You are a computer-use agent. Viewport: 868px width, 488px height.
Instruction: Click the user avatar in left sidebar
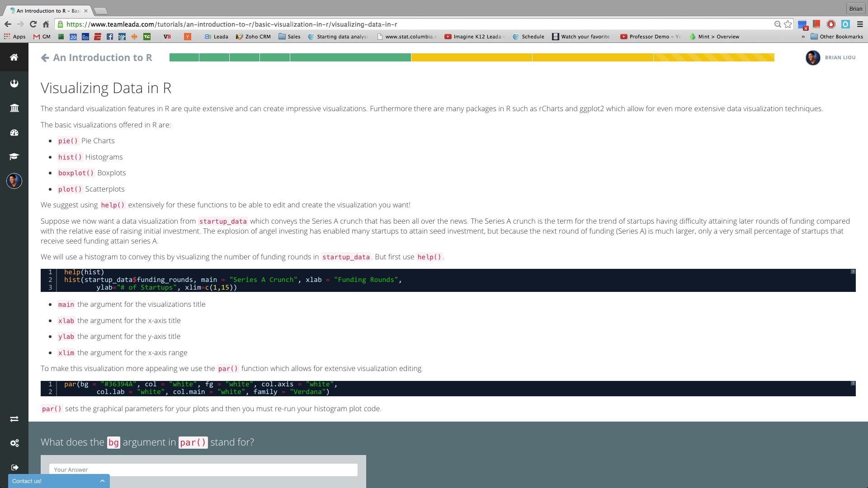(x=14, y=181)
